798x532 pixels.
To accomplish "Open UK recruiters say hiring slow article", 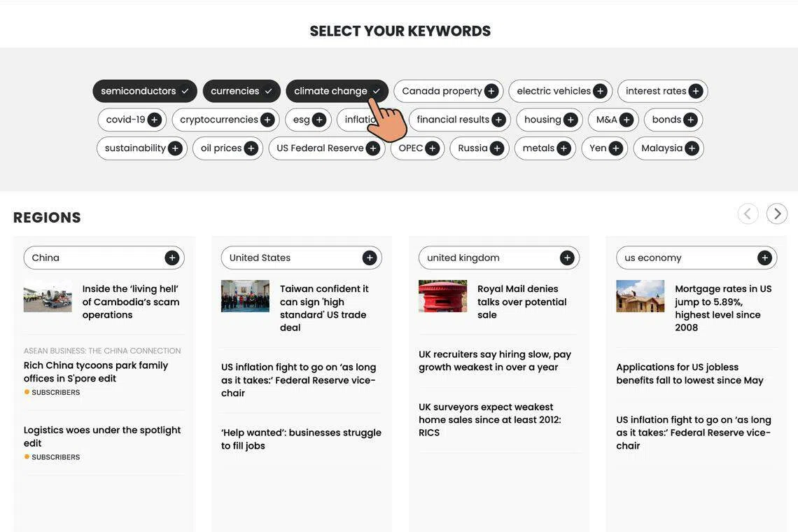I will 495,360.
